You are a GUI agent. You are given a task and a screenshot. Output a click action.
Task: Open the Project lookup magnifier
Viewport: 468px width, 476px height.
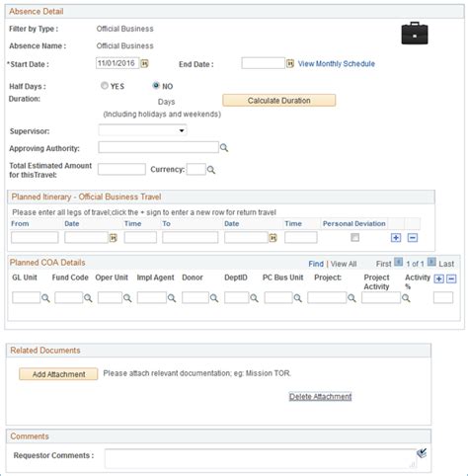(x=351, y=298)
